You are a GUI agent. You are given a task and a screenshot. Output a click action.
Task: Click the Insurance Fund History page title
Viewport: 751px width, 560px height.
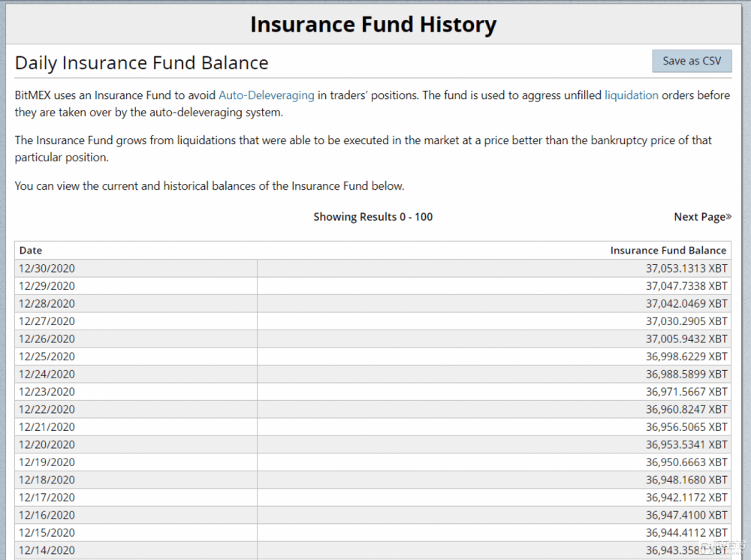[x=373, y=25]
